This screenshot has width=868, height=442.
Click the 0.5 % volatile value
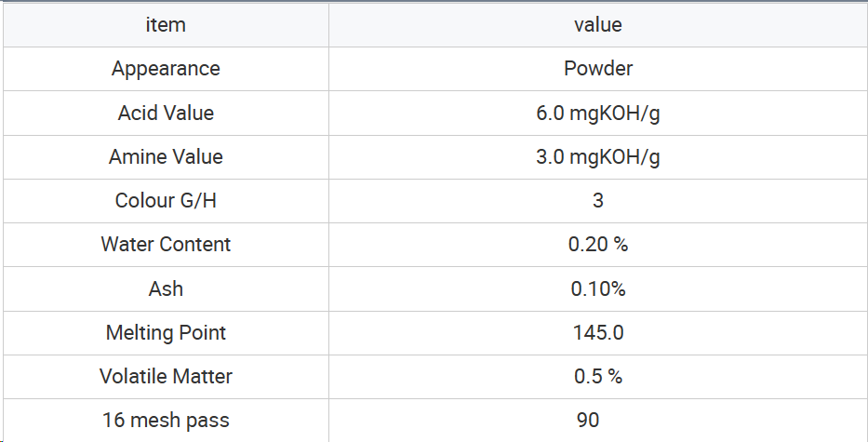[x=598, y=377]
